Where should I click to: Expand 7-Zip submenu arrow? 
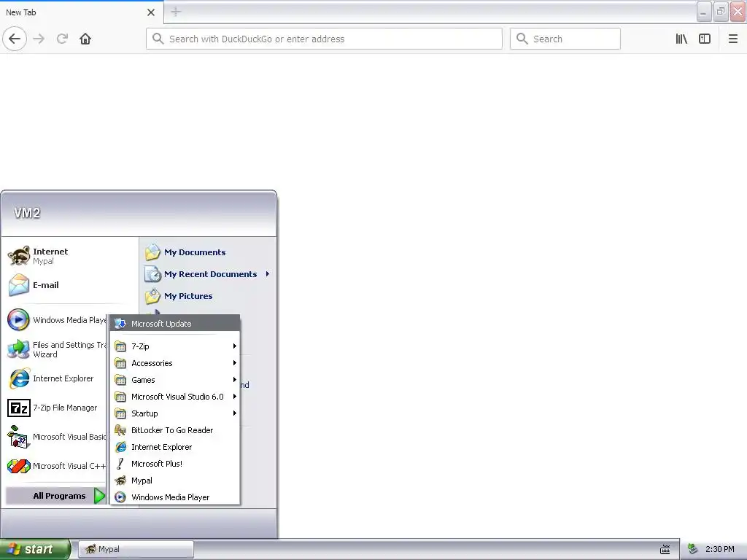pos(234,346)
